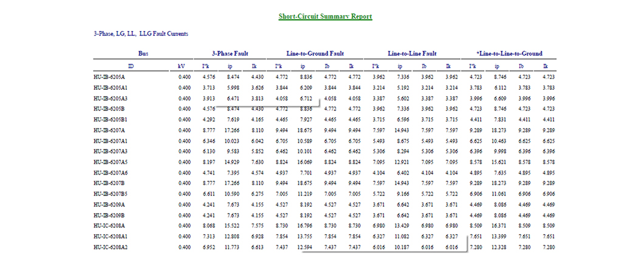Select bus ID HU-IB-6207A5

pos(111,162)
